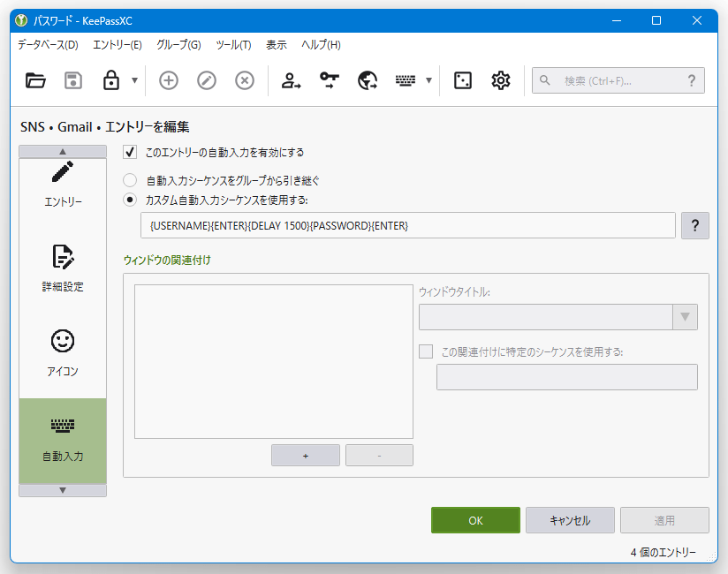Click the 'SNS • Gmail • エントリーを編集' heading
This screenshot has width=728, height=574.
(105, 126)
